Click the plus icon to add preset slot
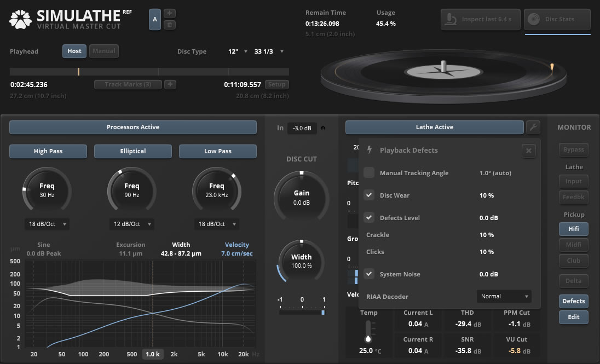Image resolution: width=600 pixels, height=364 pixels. [170, 13]
